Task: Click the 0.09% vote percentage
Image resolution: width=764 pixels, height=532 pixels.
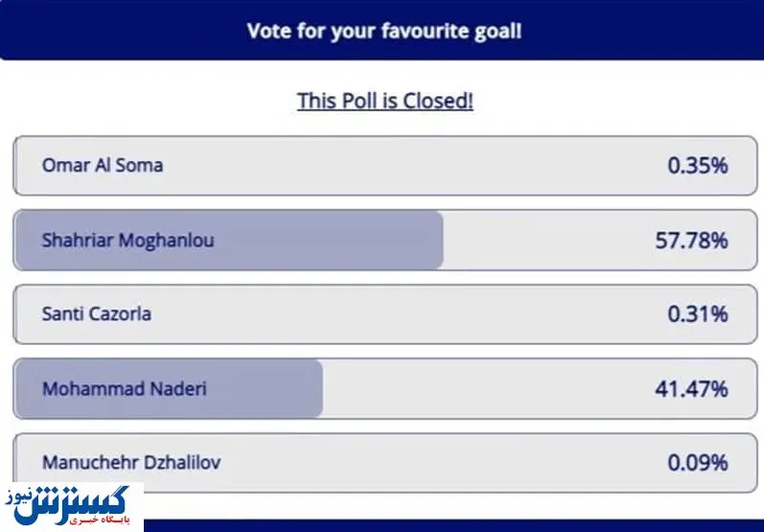Action: (698, 462)
